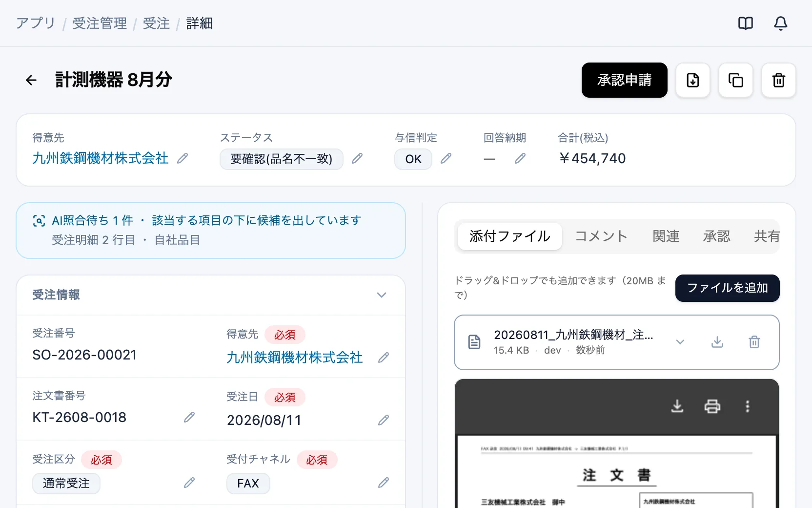Collapse the 受注情報 section
This screenshot has height=508, width=812.
(382, 295)
